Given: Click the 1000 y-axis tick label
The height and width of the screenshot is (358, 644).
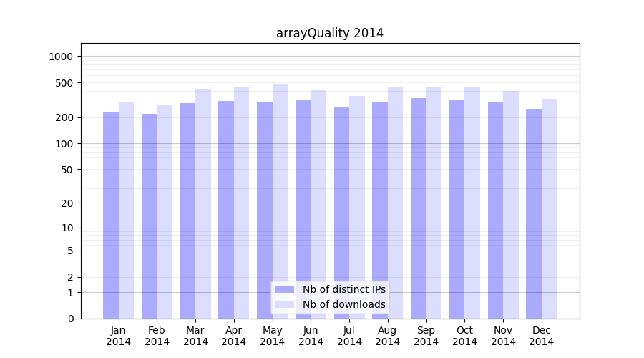Looking at the screenshot, I should pos(62,57).
